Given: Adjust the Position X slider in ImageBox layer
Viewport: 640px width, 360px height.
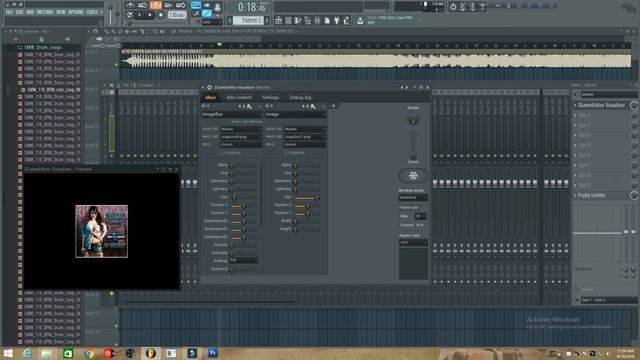Looking at the screenshot, I should tap(244, 205).
